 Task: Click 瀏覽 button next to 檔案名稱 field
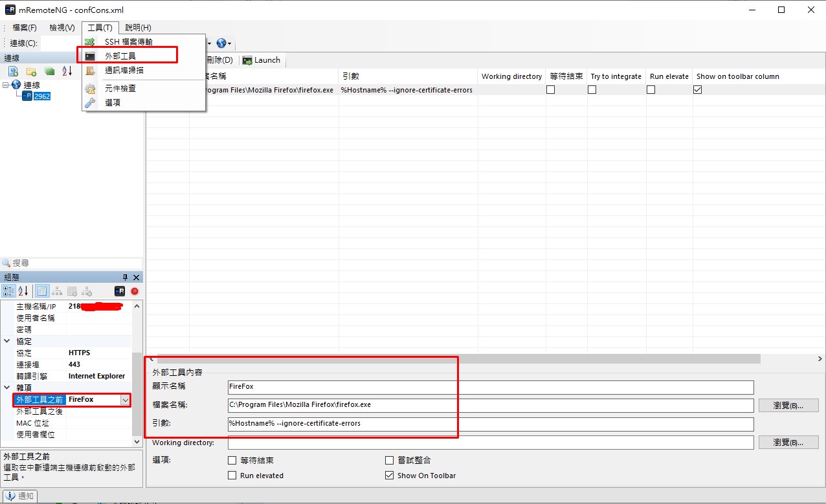788,406
